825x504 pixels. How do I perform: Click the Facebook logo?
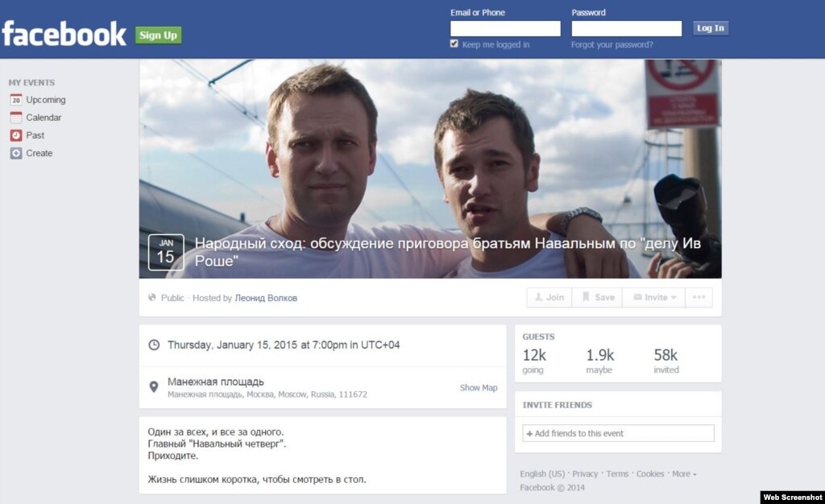point(64,34)
